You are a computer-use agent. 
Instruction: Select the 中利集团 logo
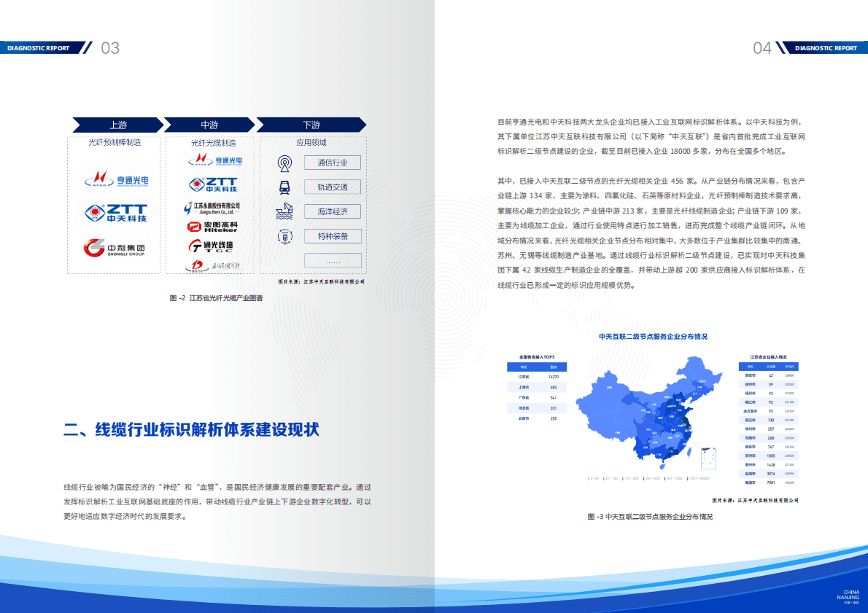tap(113, 248)
